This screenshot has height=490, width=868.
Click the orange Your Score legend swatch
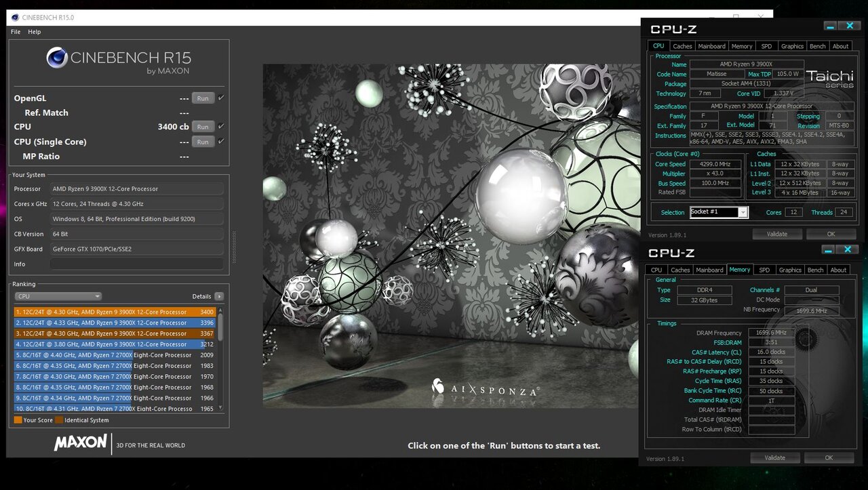[x=18, y=420]
